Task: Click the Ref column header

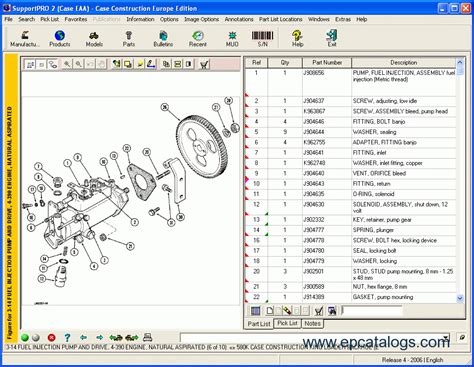Action: coord(256,62)
